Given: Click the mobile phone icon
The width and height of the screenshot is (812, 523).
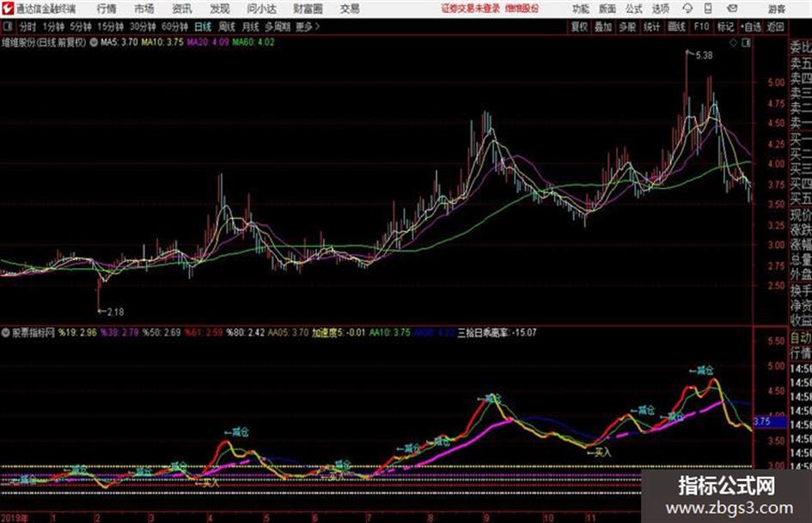Looking at the screenshot, I should [708, 9].
